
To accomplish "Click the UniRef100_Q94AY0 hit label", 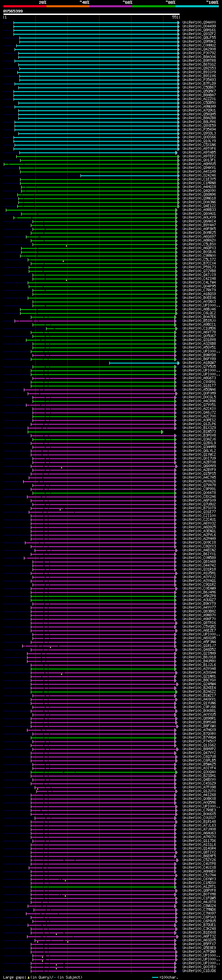I will (199, 23).
